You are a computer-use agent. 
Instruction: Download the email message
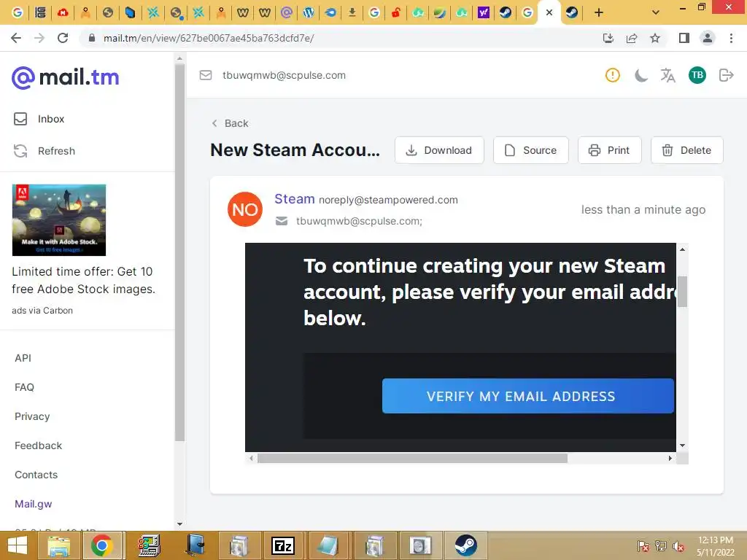pos(439,150)
